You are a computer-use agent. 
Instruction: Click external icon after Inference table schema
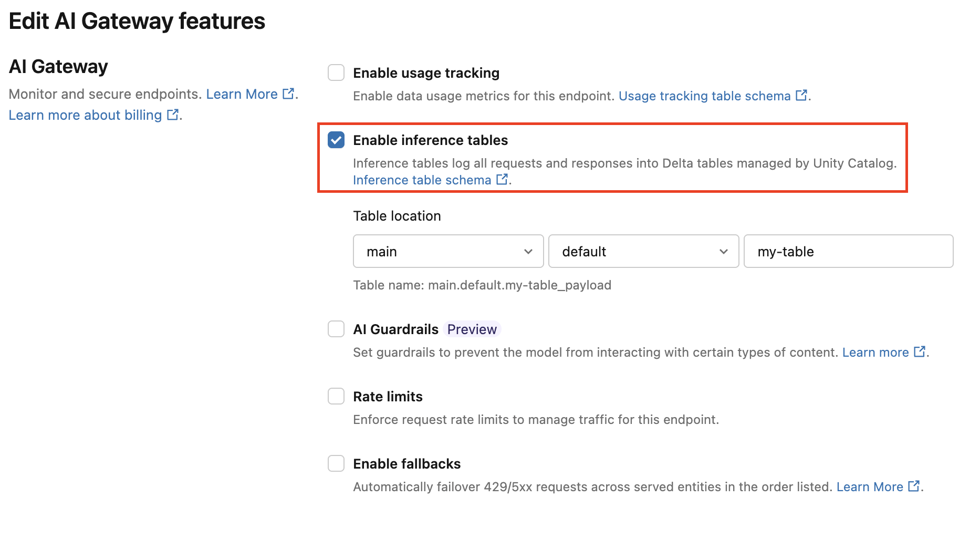coord(502,179)
